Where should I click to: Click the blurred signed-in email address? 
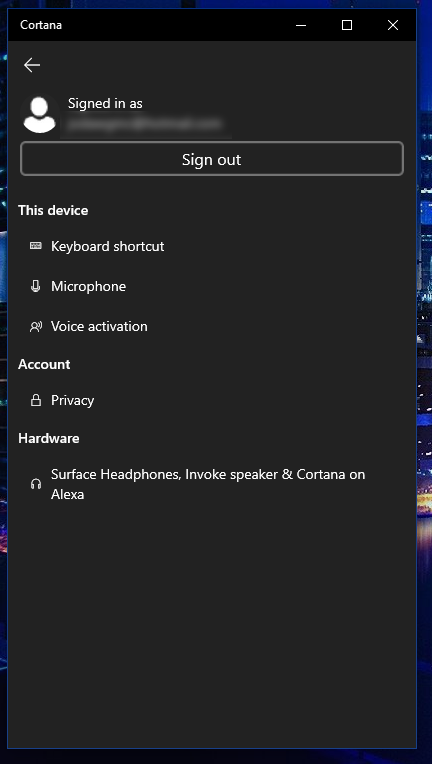point(145,124)
